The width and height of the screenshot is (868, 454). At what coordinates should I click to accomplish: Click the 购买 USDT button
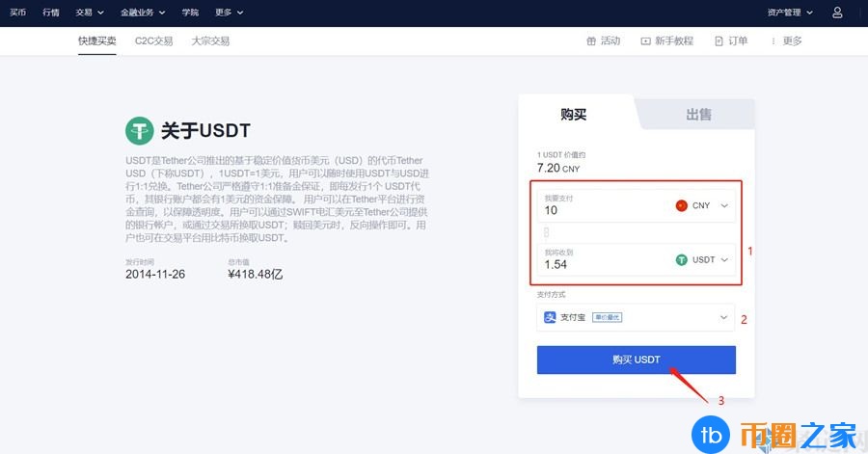[x=636, y=360]
